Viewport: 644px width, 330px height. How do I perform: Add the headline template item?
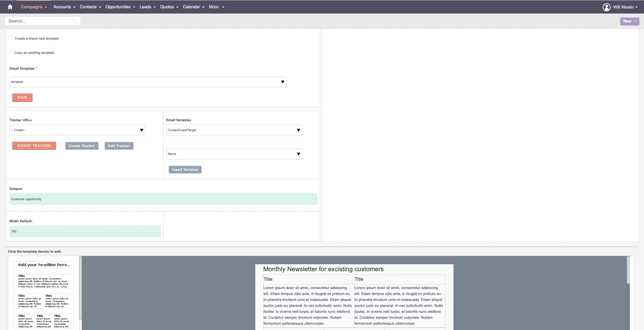(x=44, y=265)
